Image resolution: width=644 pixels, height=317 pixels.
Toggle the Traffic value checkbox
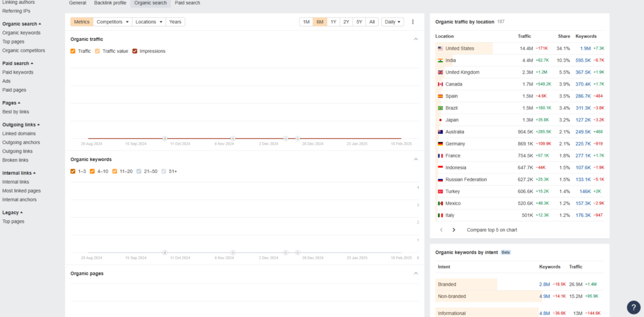tap(97, 52)
